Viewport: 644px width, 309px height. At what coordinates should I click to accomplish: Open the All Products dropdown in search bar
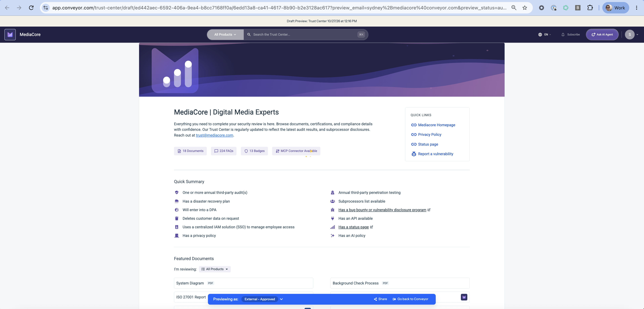225,34
